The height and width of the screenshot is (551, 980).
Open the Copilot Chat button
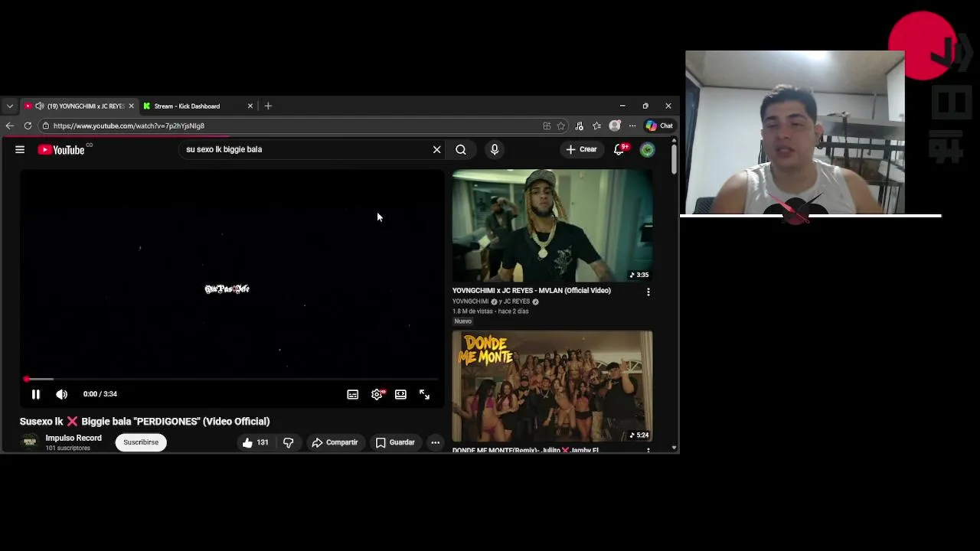point(659,126)
